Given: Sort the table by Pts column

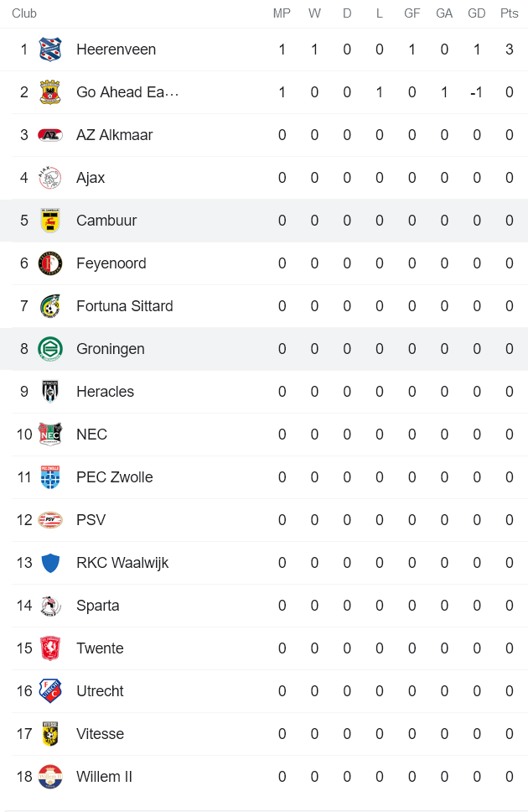Looking at the screenshot, I should (509, 13).
